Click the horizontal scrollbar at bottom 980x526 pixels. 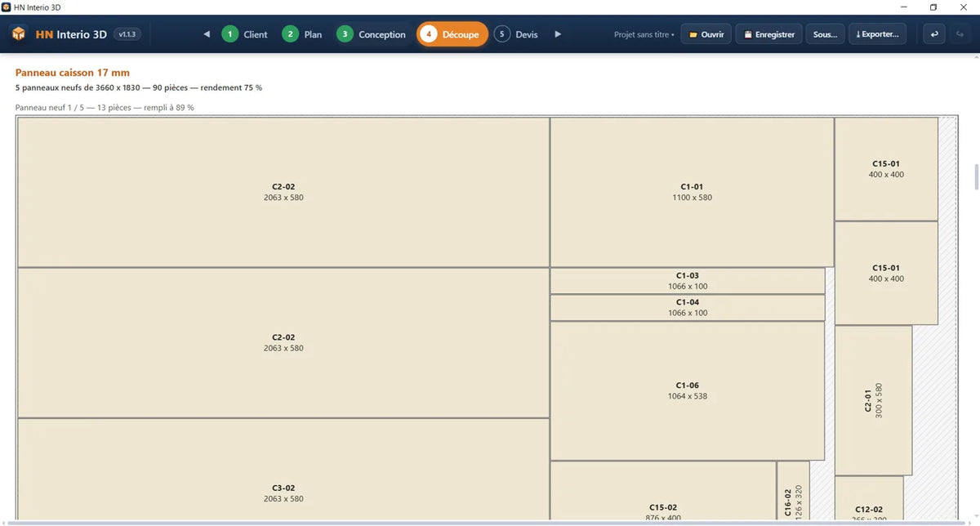pyautogui.click(x=487, y=523)
